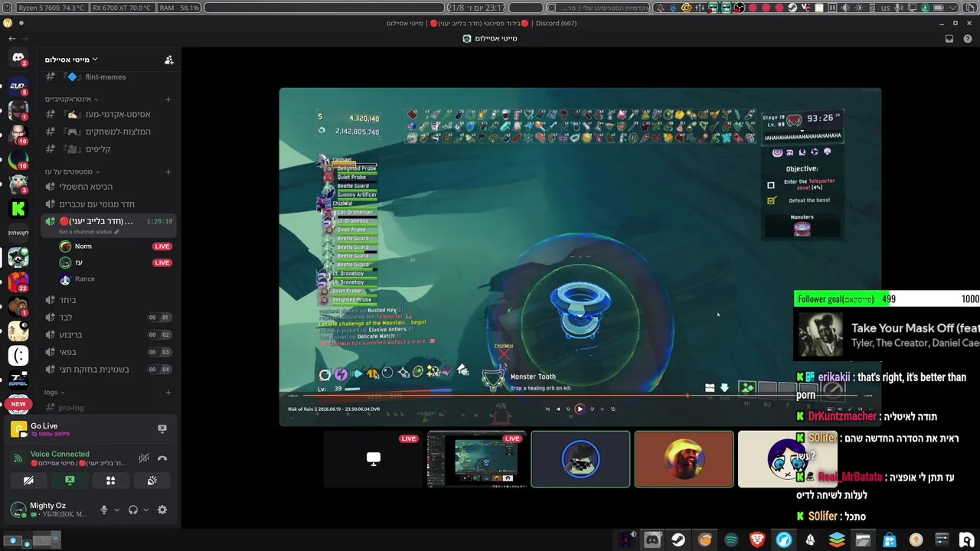Select user Norm in the voice channel

pyautogui.click(x=83, y=246)
